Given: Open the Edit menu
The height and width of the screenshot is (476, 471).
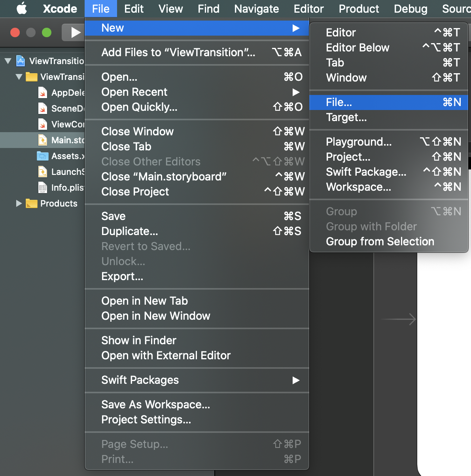Looking at the screenshot, I should coord(134,9).
